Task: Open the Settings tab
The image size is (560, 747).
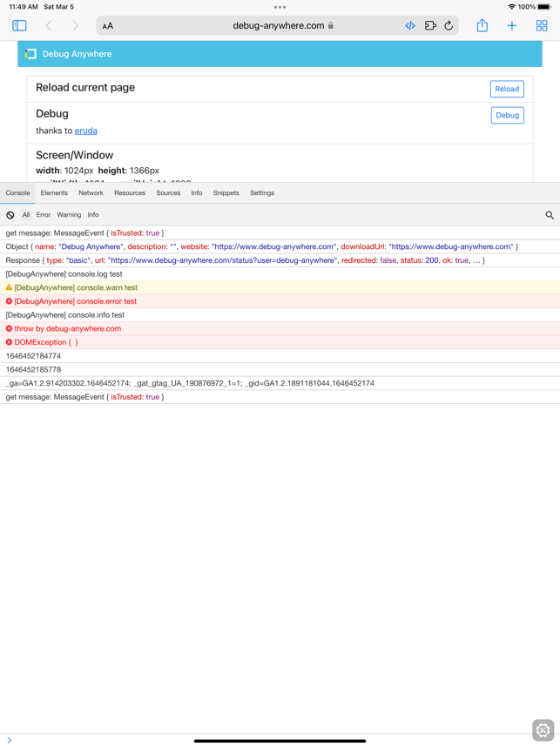Action: pos(262,193)
